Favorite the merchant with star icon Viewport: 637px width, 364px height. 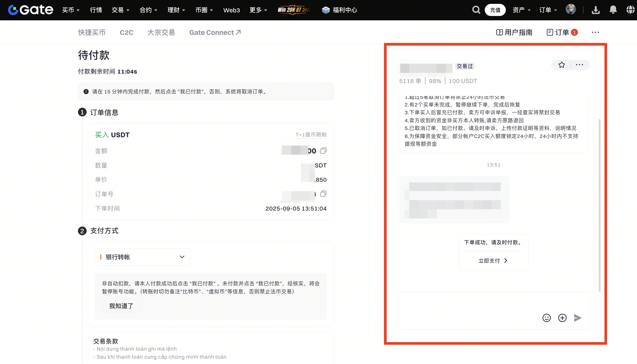tap(561, 65)
